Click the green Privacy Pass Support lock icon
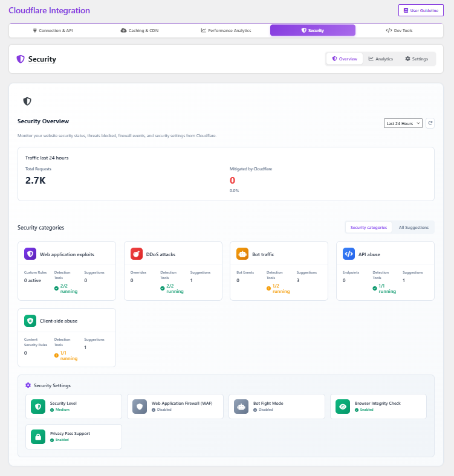 [38, 437]
